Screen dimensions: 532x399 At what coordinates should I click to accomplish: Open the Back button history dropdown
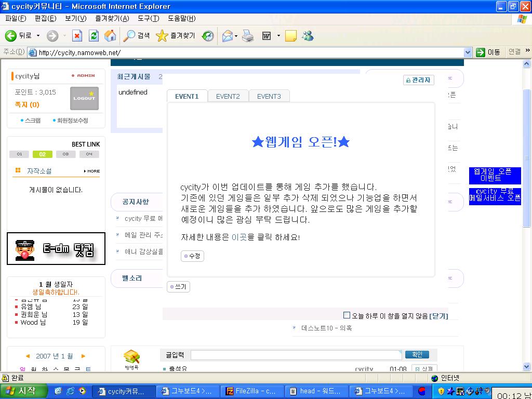pos(38,36)
